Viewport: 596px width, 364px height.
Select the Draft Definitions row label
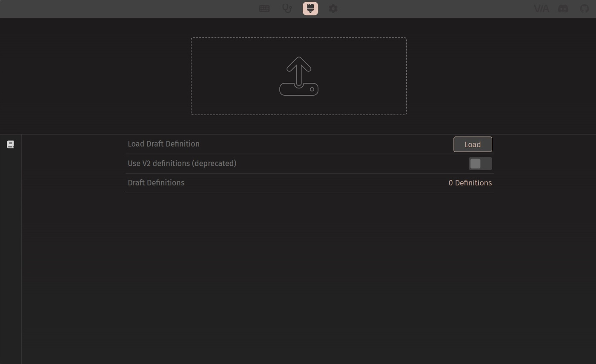pyautogui.click(x=156, y=182)
